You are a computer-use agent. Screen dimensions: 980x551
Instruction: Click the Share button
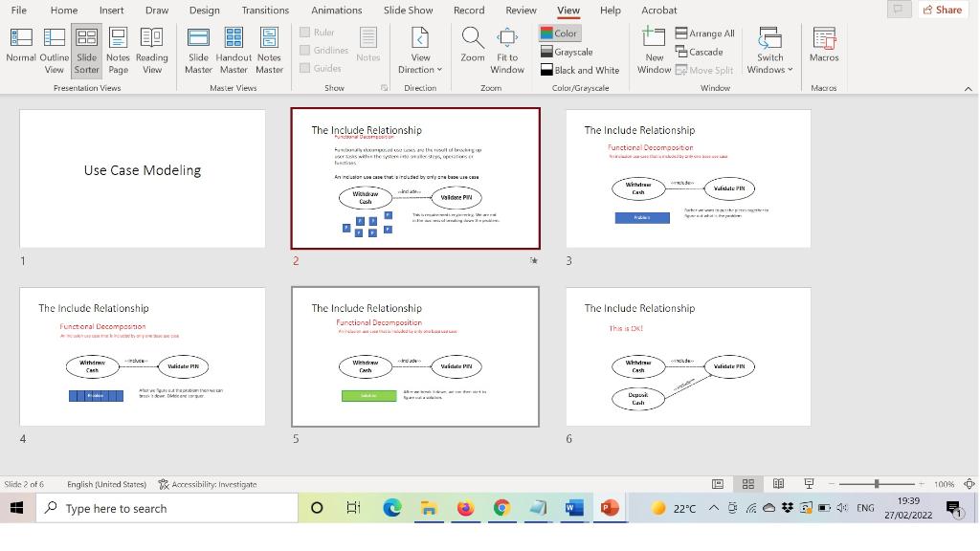click(x=943, y=10)
